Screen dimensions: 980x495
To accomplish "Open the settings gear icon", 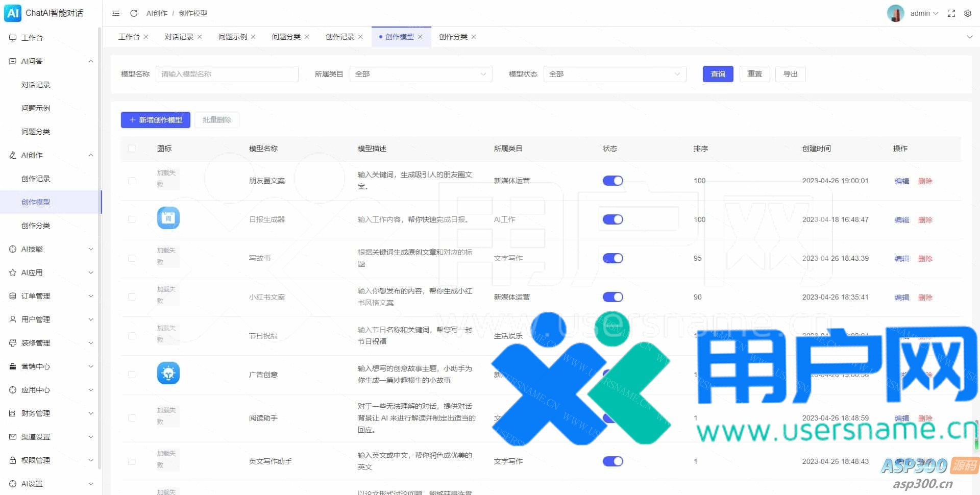I will pyautogui.click(x=967, y=13).
